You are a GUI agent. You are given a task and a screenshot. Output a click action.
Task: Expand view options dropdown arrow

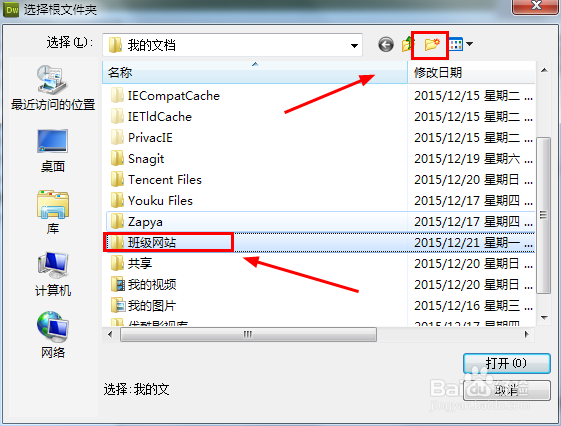click(469, 44)
